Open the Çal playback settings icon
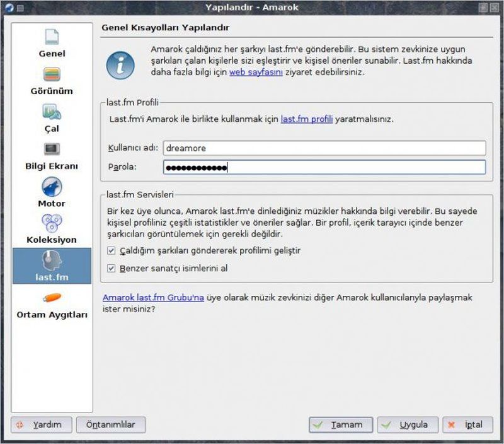The image size is (504, 444). [52, 113]
